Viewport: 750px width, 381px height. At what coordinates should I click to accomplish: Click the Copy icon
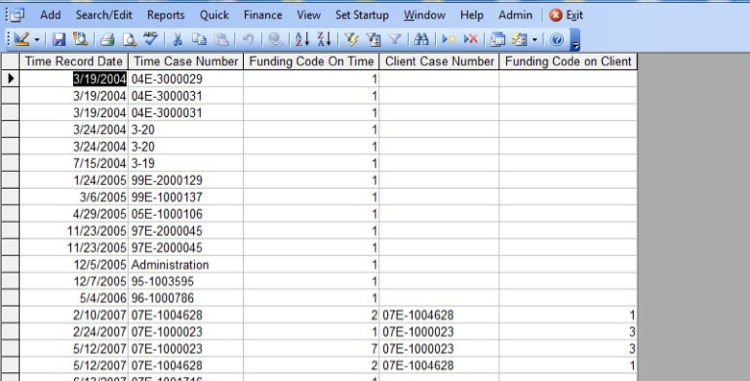pos(199,39)
